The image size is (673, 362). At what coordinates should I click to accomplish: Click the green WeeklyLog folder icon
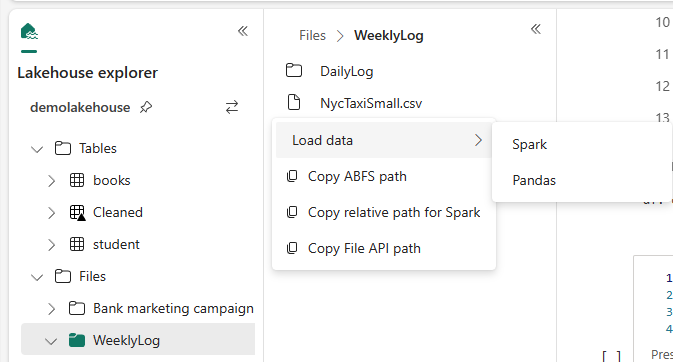point(77,340)
